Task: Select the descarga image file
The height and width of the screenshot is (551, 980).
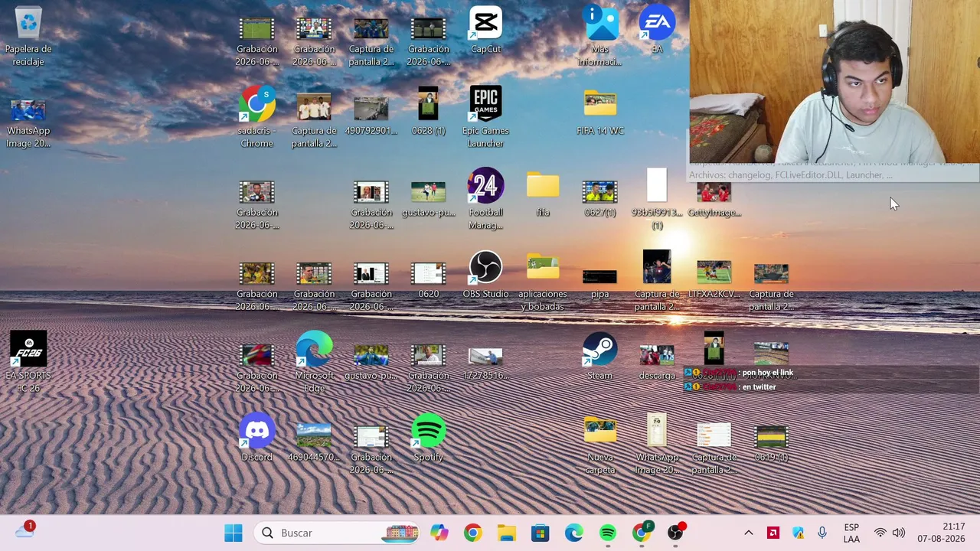Action: click(x=657, y=363)
